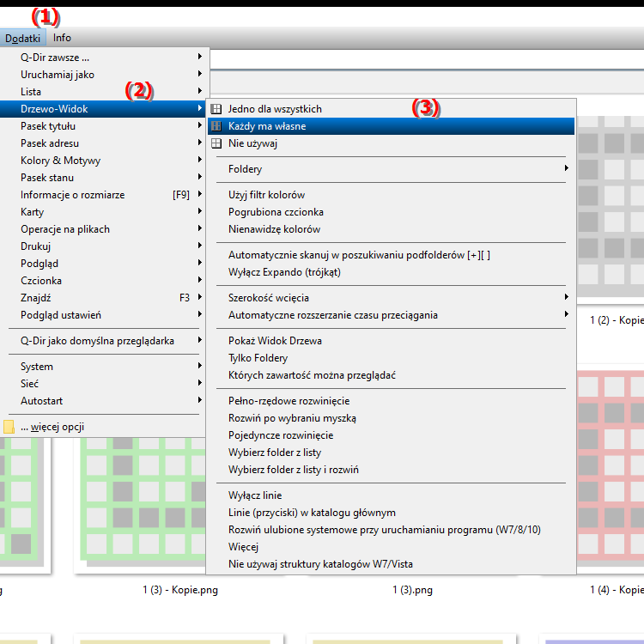Click the icon beside 'Każdy ma własne'

216,126
